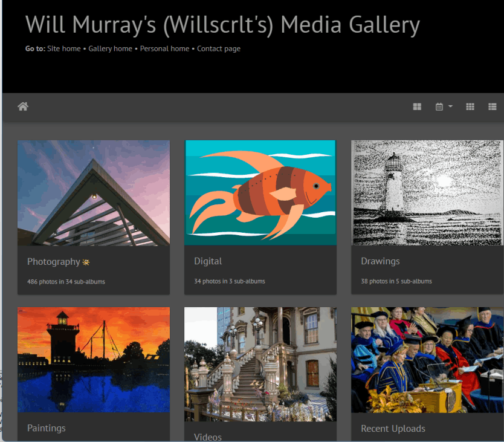Open the calendar view icon
This screenshot has height=442, width=504.
click(440, 106)
